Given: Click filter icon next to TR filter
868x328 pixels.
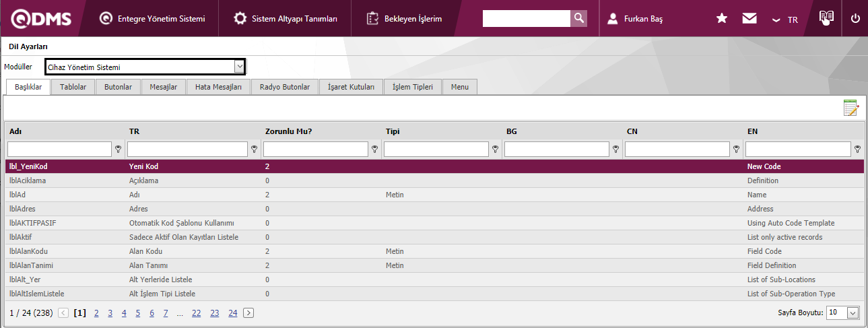Looking at the screenshot, I should tap(254, 150).
